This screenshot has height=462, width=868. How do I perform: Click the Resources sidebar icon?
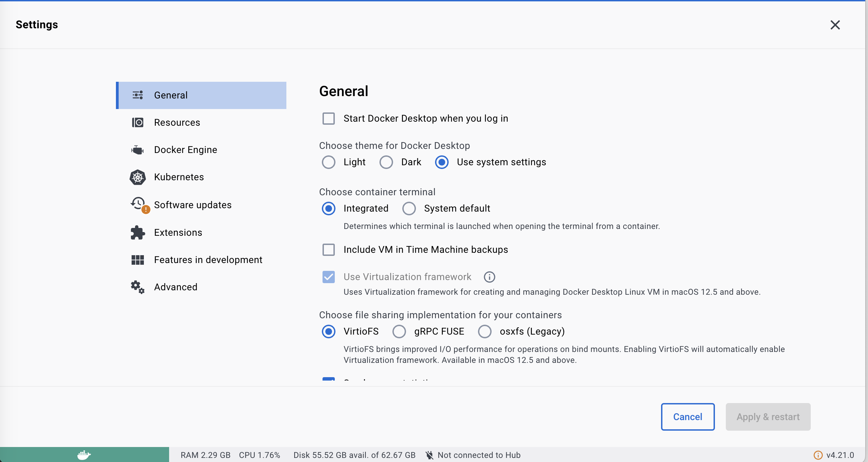click(x=137, y=122)
